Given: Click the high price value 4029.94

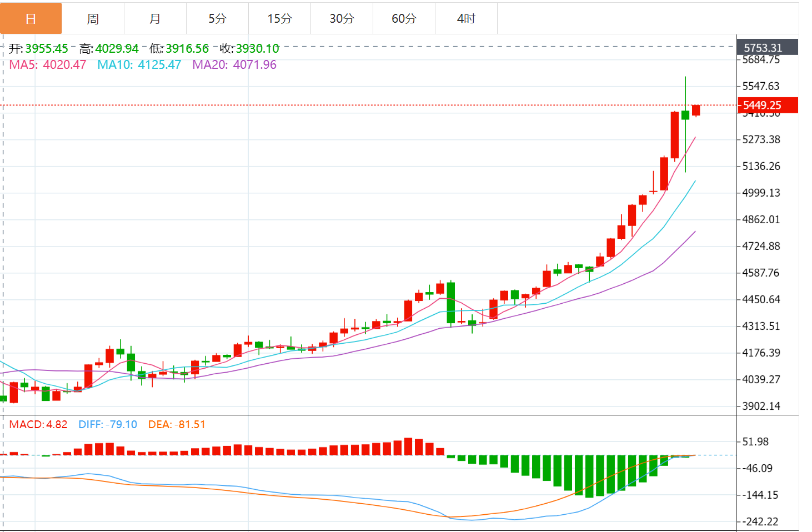Looking at the screenshot, I should [x=117, y=49].
